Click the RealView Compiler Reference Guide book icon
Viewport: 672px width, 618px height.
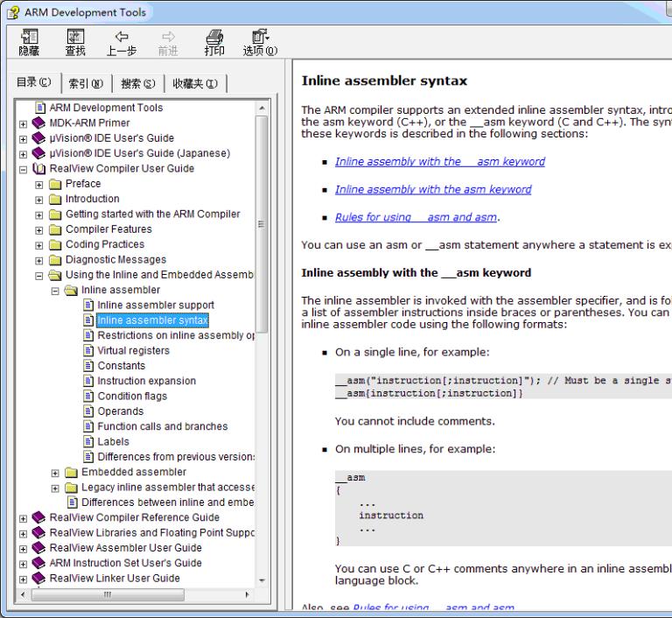tap(39, 517)
